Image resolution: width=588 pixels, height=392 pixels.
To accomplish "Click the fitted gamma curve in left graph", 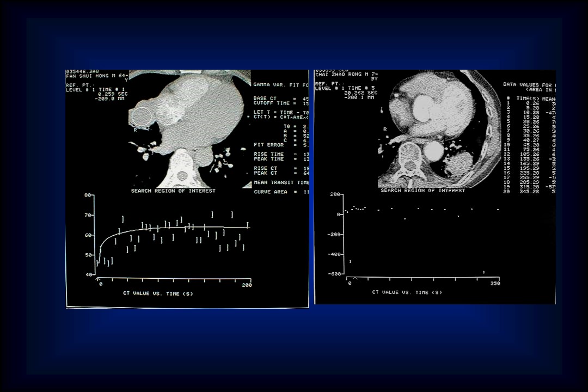I will pos(180,228).
